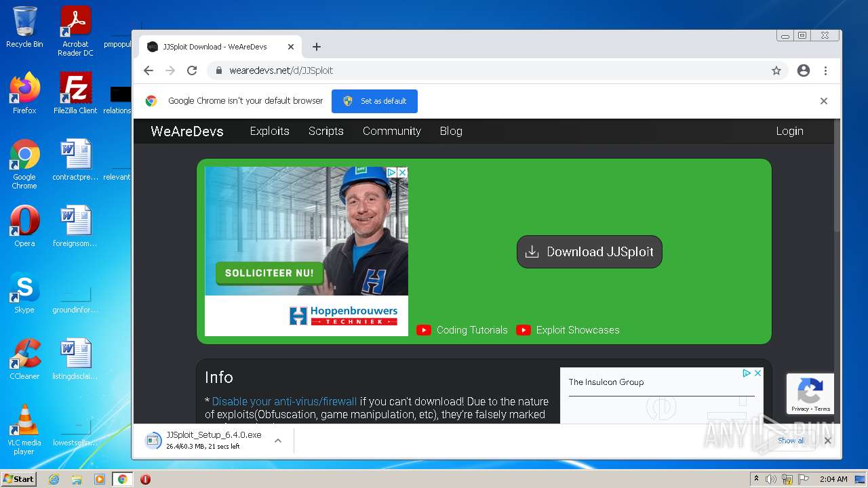
Task: Go back in Chrome
Action: click(149, 70)
